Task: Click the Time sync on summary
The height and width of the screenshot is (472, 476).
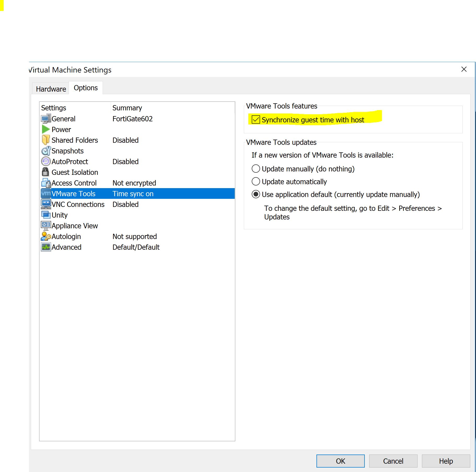Action: point(133,194)
